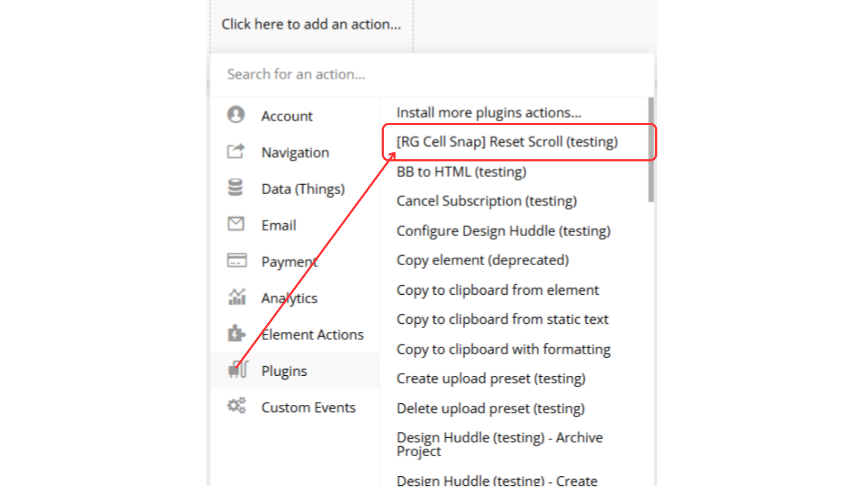
Task: Click the Analytics chart icon
Action: 237,297
